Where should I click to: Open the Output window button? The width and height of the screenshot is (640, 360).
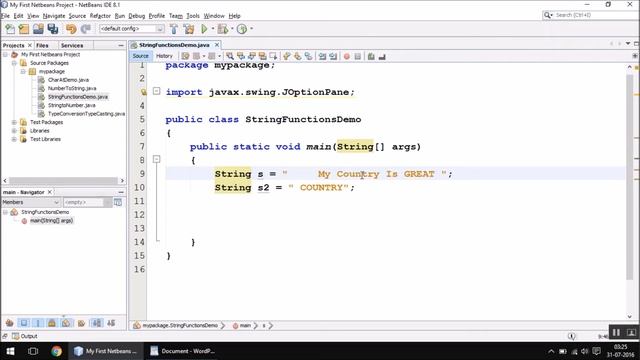tap(25, 336)
